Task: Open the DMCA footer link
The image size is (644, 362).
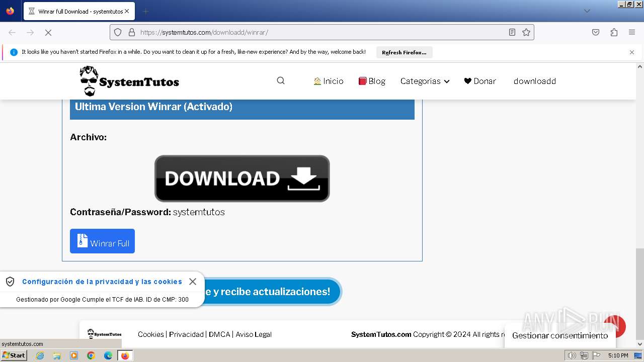Action: [219, 334]
